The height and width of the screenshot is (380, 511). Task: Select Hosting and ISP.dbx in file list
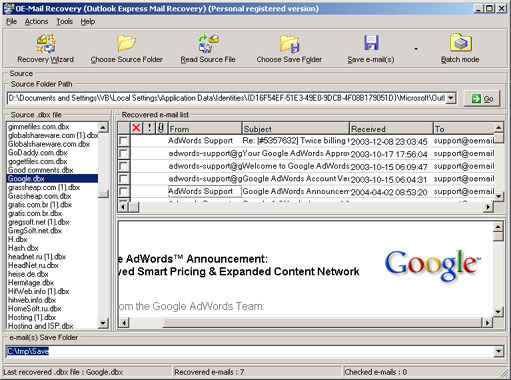[x=41, y=326]
